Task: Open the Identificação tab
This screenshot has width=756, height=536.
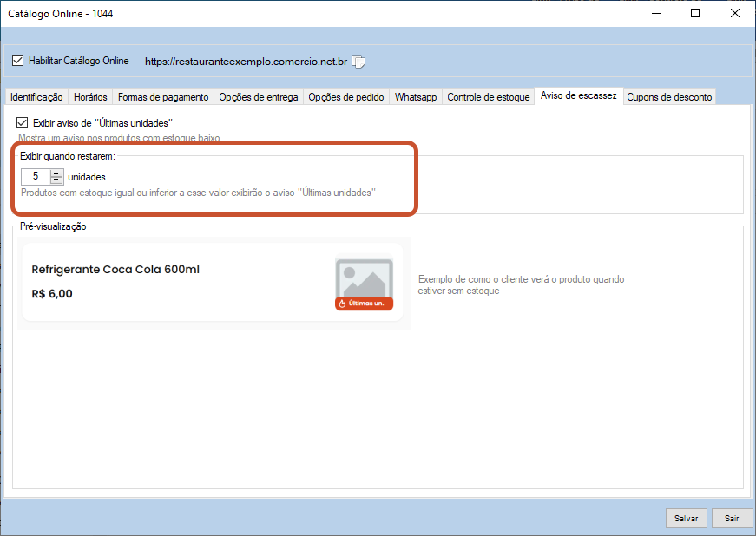Action: [36, 97]
